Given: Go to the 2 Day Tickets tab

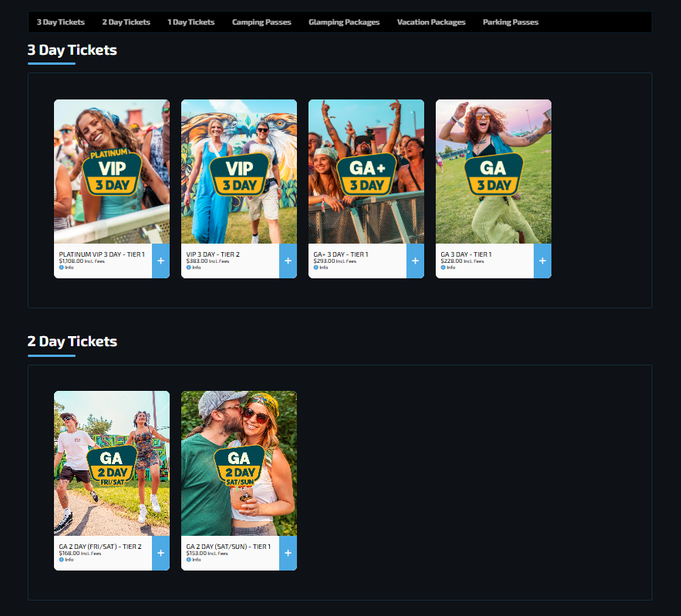Looking at the screenshot, I should tap(126, 22).
